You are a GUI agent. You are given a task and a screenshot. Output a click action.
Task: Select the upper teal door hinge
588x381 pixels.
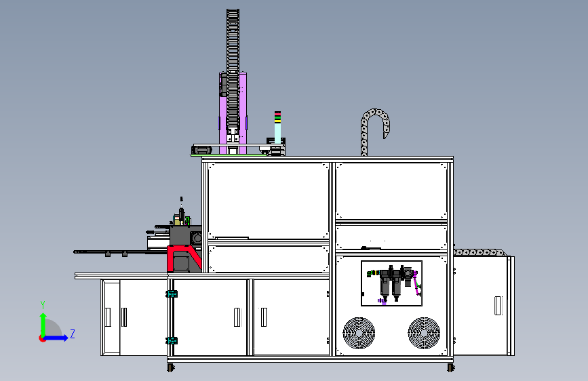click(172, 294)
